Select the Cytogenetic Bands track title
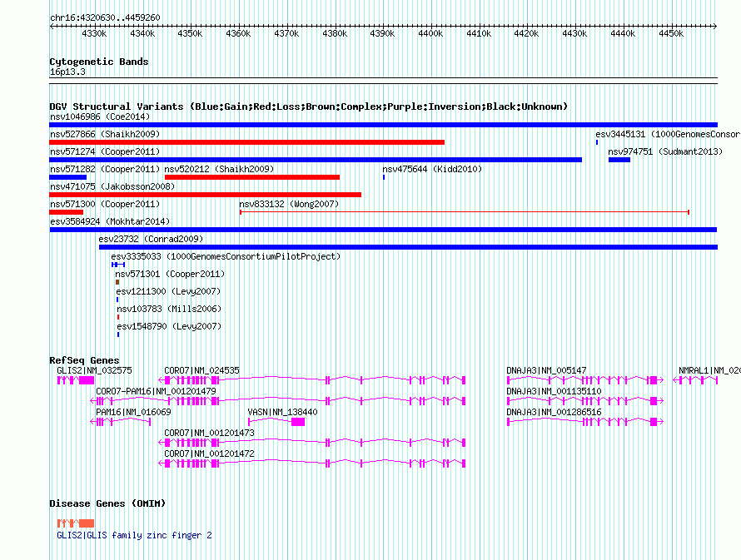Viewport: 741px width, 560px height. point(99,62)
